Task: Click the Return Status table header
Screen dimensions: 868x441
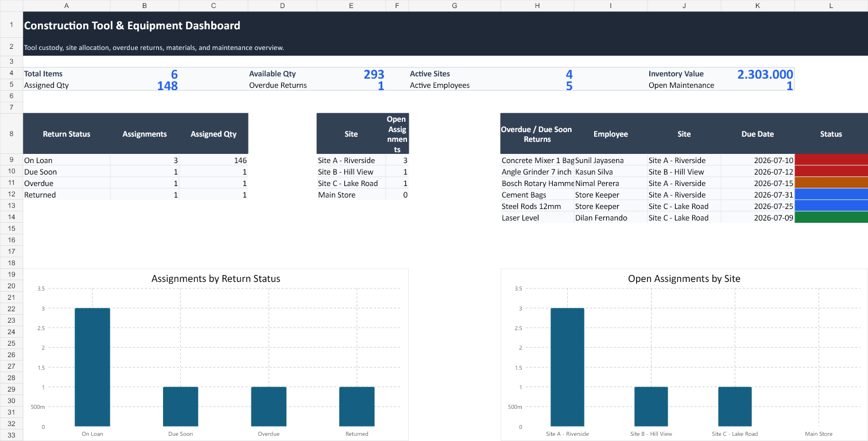Action: [67, 134]
